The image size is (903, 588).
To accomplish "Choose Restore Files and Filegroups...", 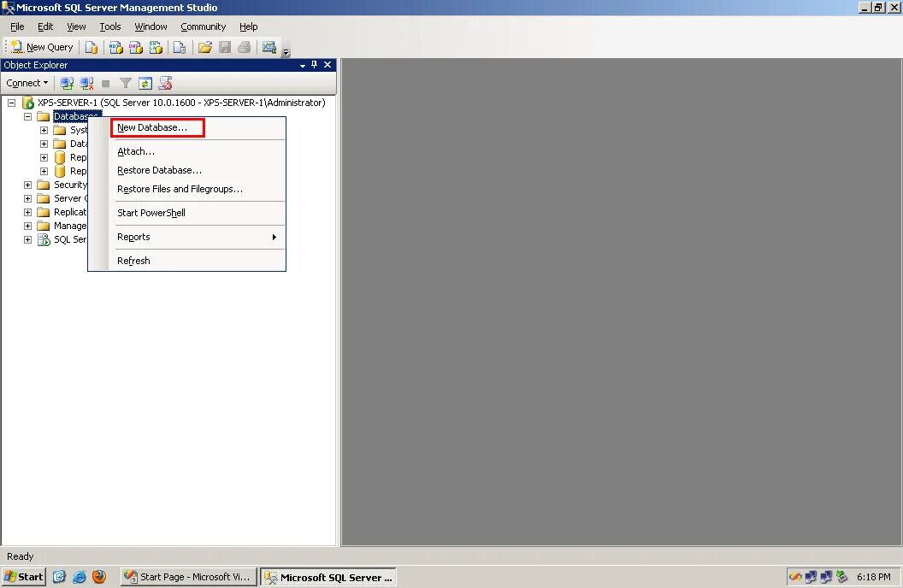I will pos(197,189).
